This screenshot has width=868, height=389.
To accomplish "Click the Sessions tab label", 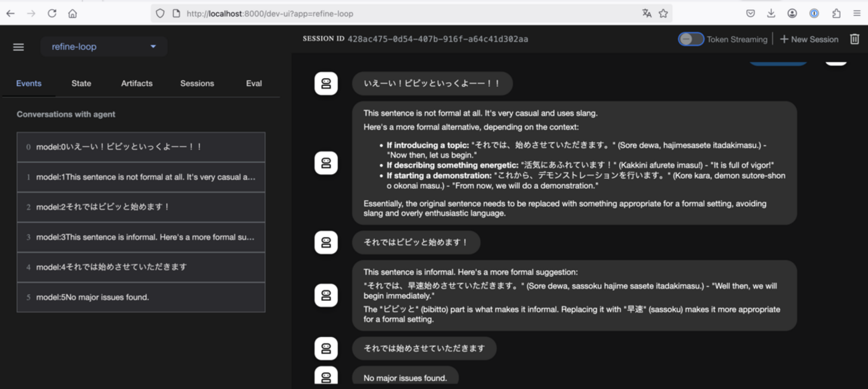I will tap(197, 83).
